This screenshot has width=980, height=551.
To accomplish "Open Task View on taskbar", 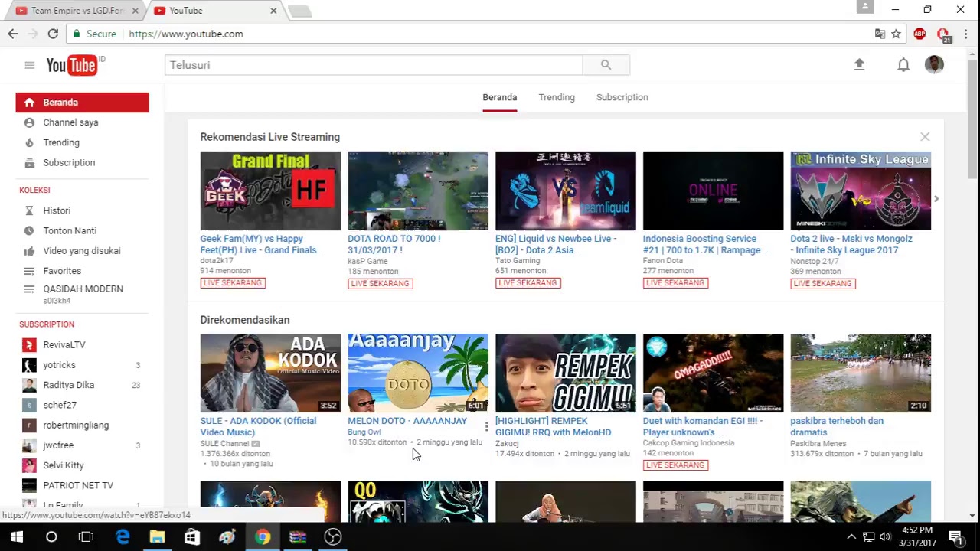I will [x=86, y=537].
